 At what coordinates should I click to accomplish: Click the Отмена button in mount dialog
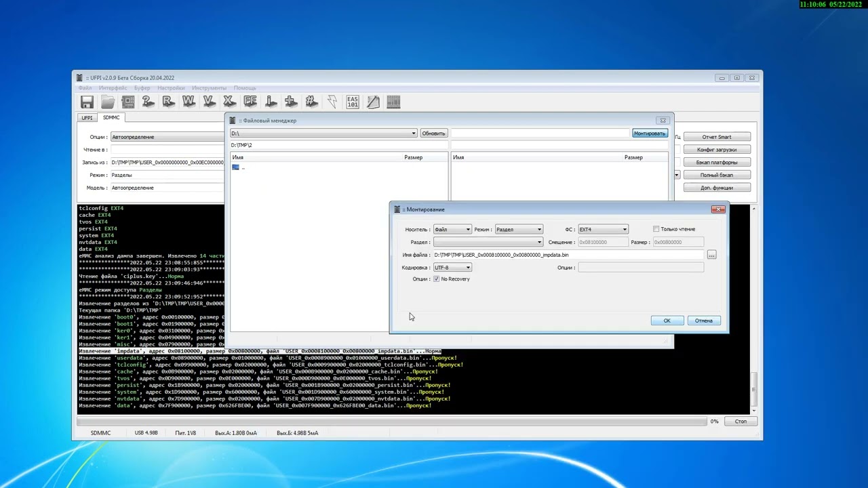pyautogui.click(x=704, y=321)
